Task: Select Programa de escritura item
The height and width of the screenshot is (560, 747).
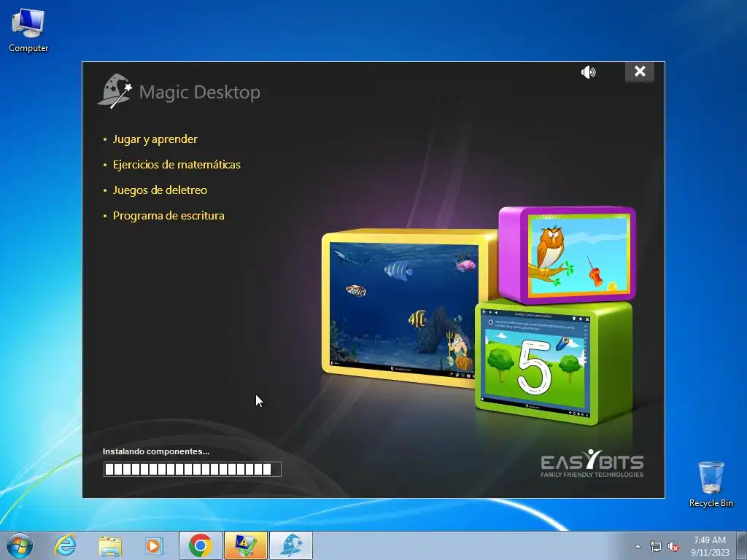Action: (x=169, y=215)
